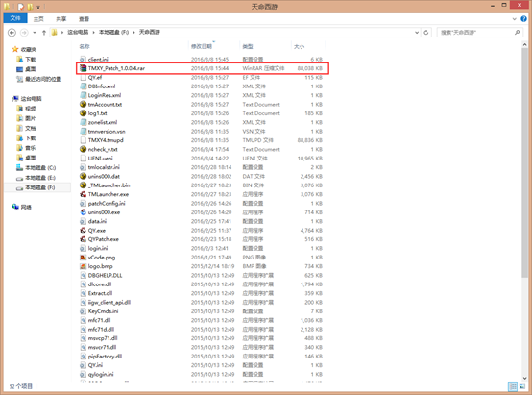Switch to the 主页 ribbon tab

(x=38, y=19)
